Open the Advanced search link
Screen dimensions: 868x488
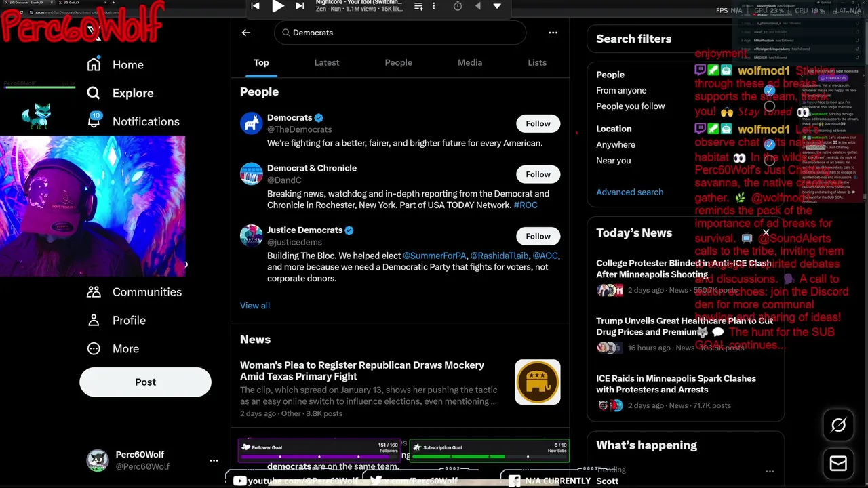pyautogui.click(x=630, y=192)
